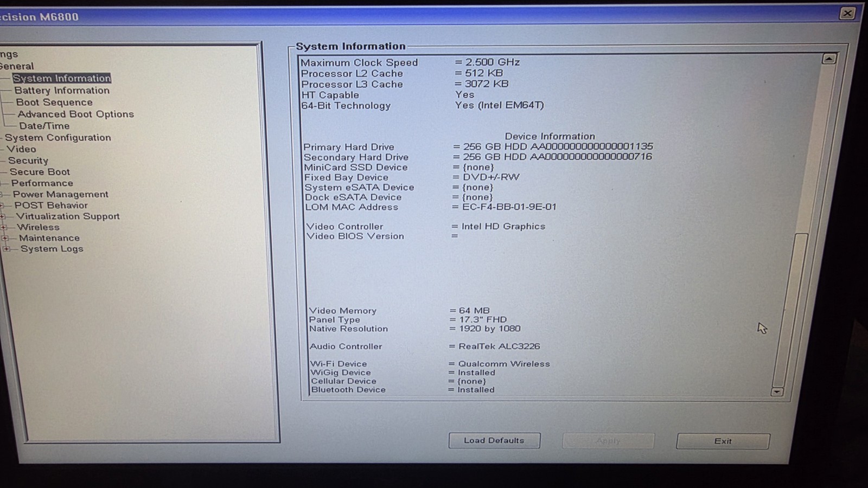Open System Configuration category
Viewport: 868px width, 488px height.
pyautogui.click(x=58, y=138)
